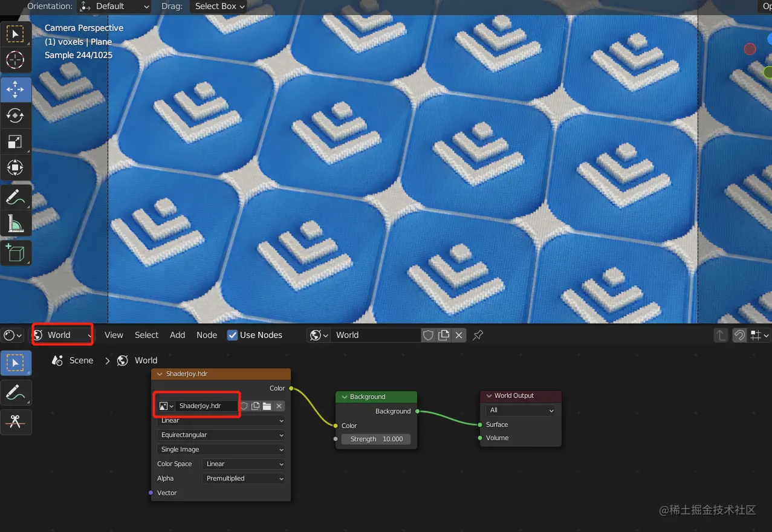Select the Scale tool
The image size is (772, 532).
(15, 141)
